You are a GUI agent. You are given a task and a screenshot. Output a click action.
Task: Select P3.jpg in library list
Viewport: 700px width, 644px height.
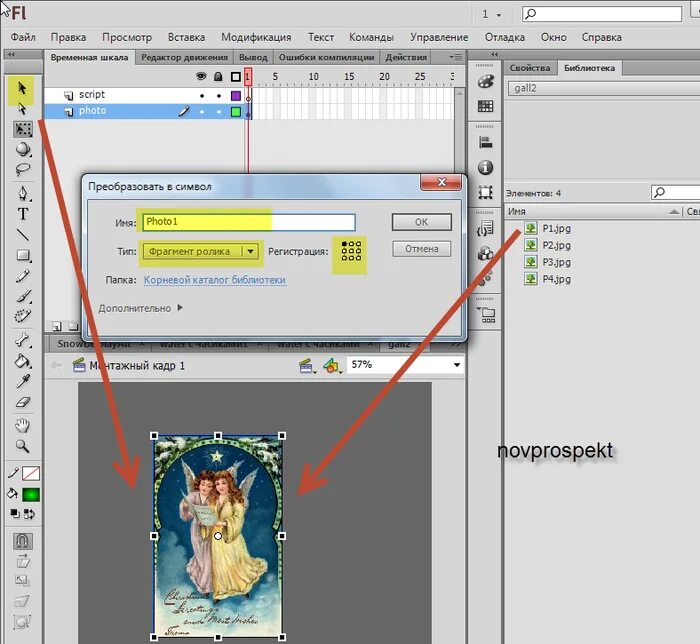pyautogui.click(x=556, y=262)
